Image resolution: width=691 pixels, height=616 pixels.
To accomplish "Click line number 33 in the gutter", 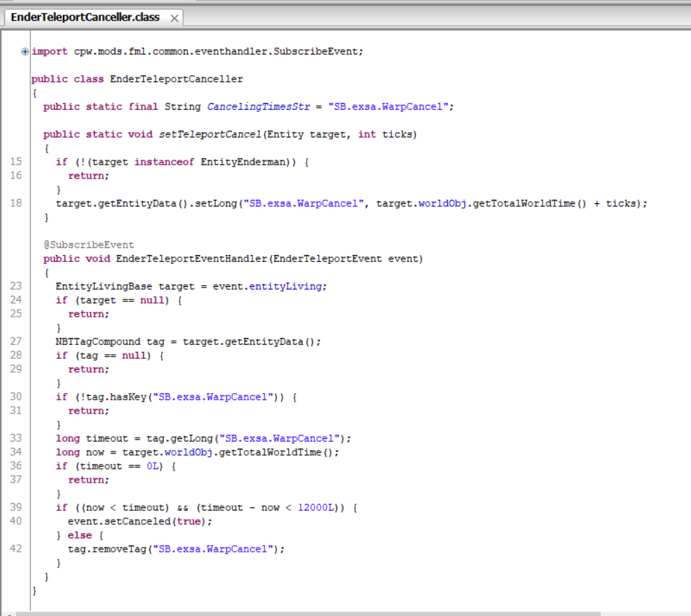I will point(16,438).
